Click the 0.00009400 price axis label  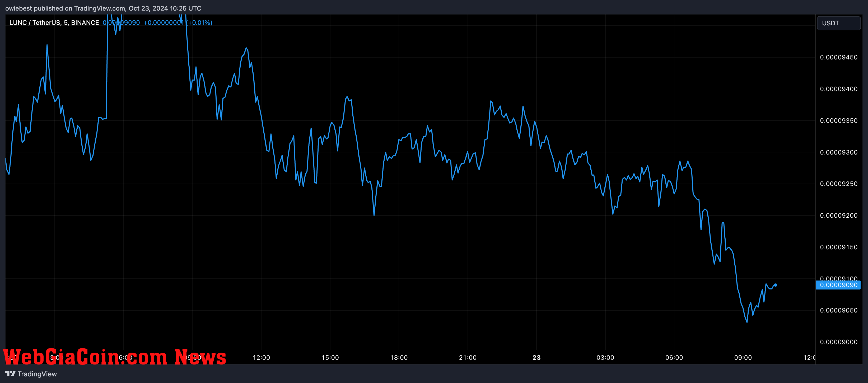click(x=838, y=89)
